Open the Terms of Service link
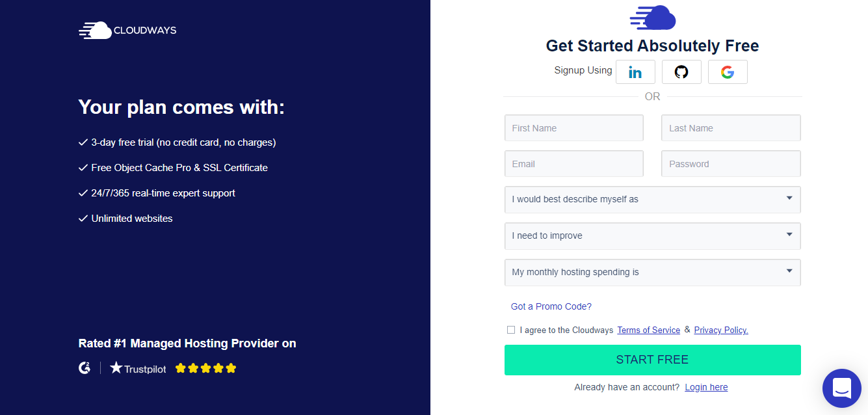The image size is (868, 415). coord(648,330)
